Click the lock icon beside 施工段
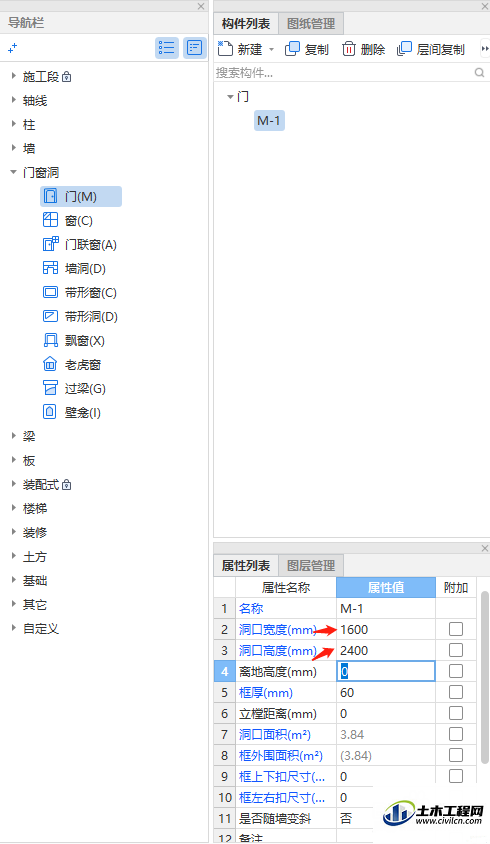Viewport: 490px width, 844px height. [66, 77]
